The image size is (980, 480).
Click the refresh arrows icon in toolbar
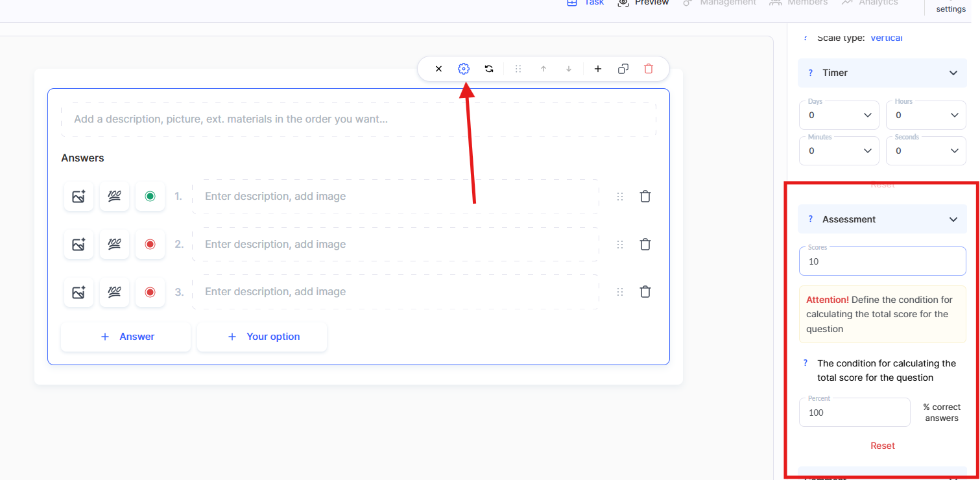tap(489, 69)
